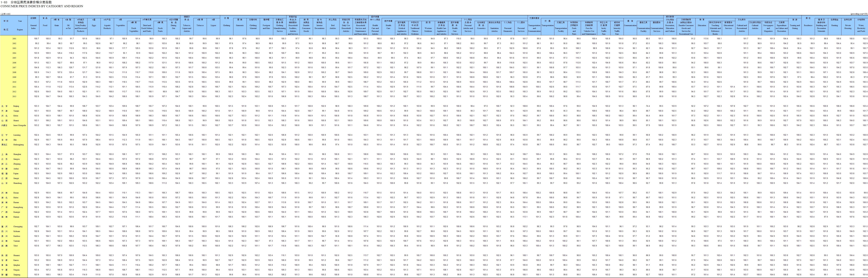This screenshot has width=868, height=278.
Task: Select the 'Year' header label
Action: click(x=20, y=21)
